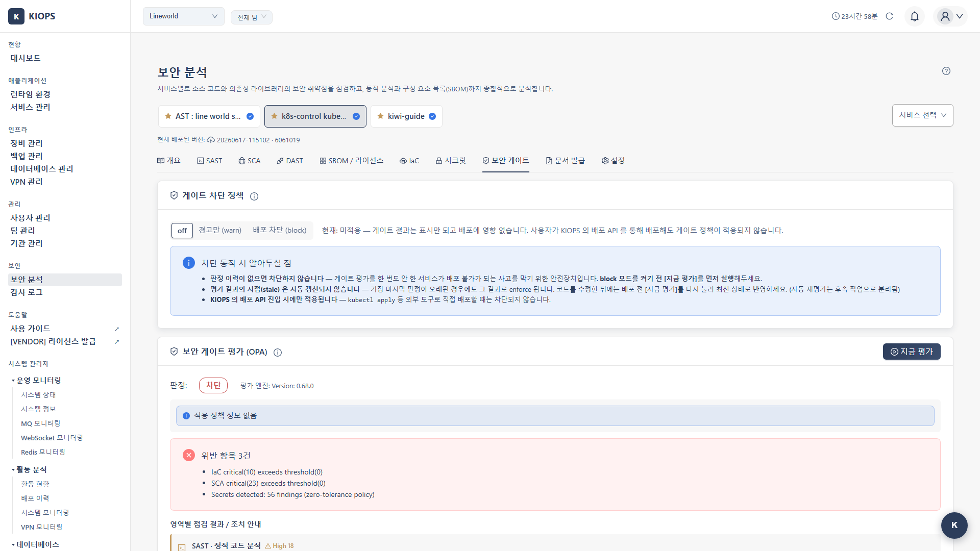Image resolution: width=980 pixels, height=551 pixels.
Task: Collapse the 운영 모니터링 tree group
Action: point(36,381)
